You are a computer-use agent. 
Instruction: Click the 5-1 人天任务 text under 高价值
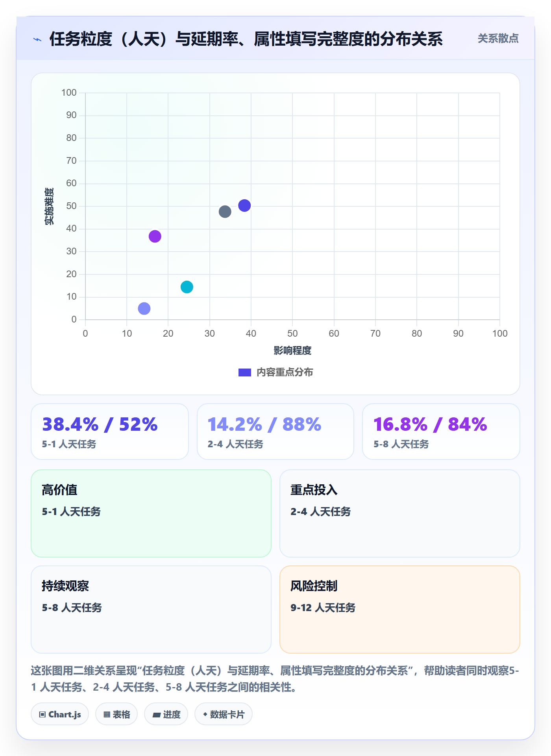pyautogui.click(x=71, y=511)
